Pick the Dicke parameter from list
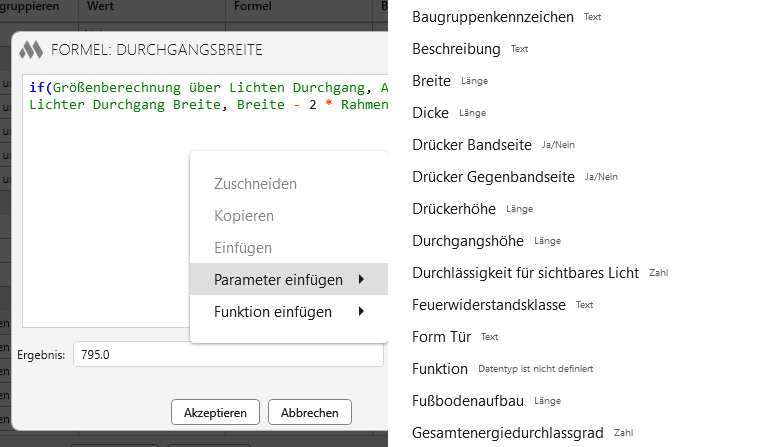This screenshot has width=781, height=447. point(430,113)
